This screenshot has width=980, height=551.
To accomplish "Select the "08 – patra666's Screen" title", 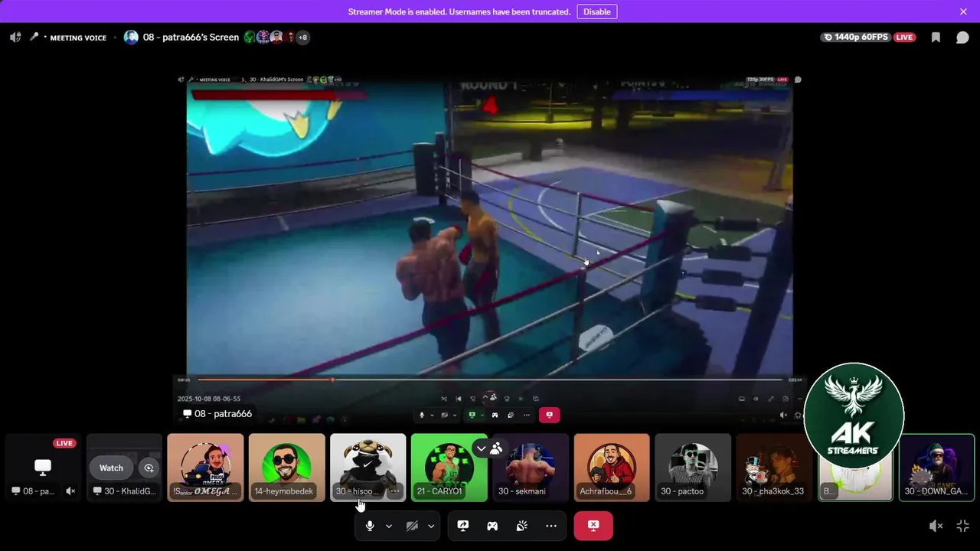I will click(x=191, y=37).
